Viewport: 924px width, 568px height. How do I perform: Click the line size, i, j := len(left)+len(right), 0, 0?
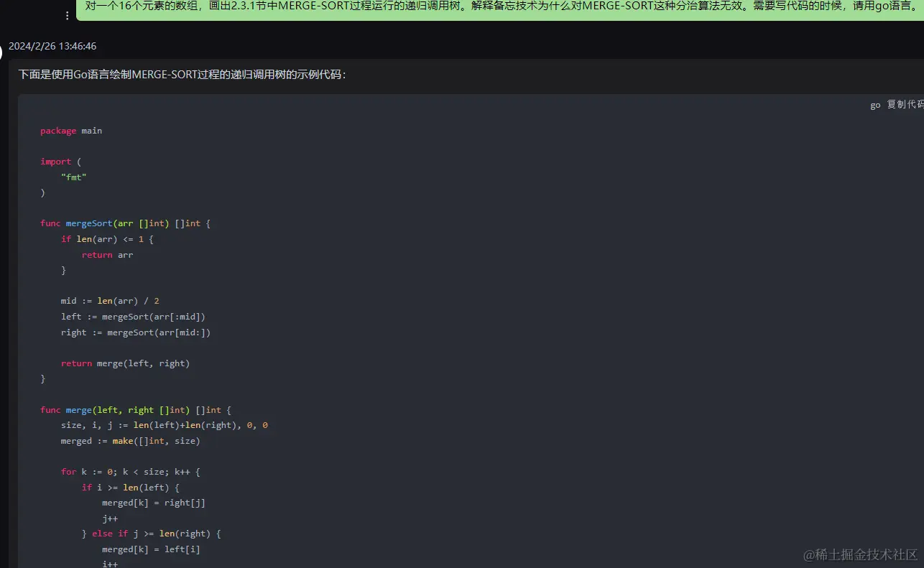pos(164,425)
